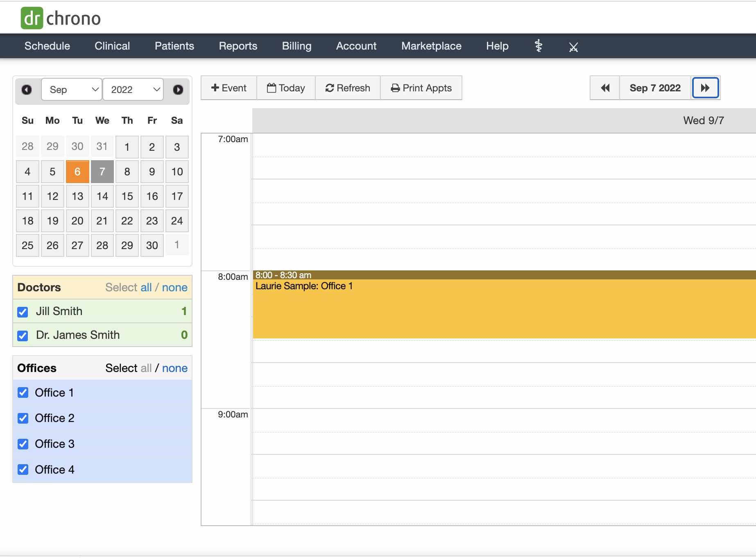
Task: Select September 22 in mini calendar
Action: pyautogui.click(x=127, y=220)
